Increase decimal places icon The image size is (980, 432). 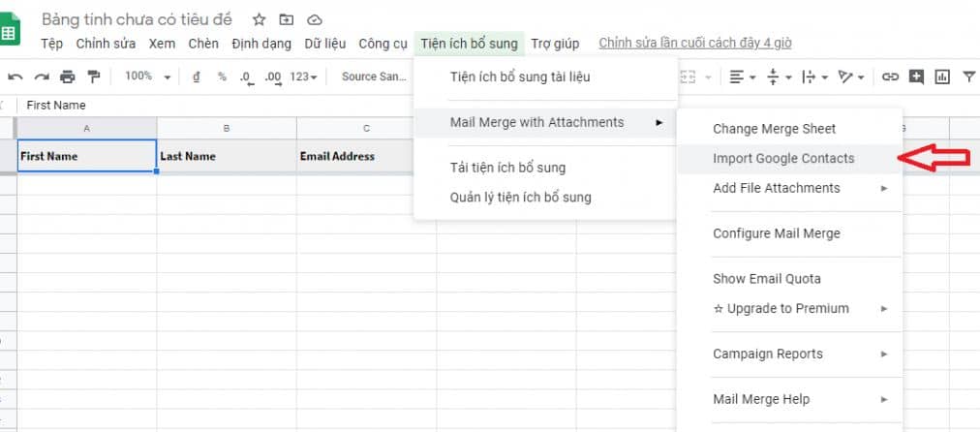coord(272,77)
